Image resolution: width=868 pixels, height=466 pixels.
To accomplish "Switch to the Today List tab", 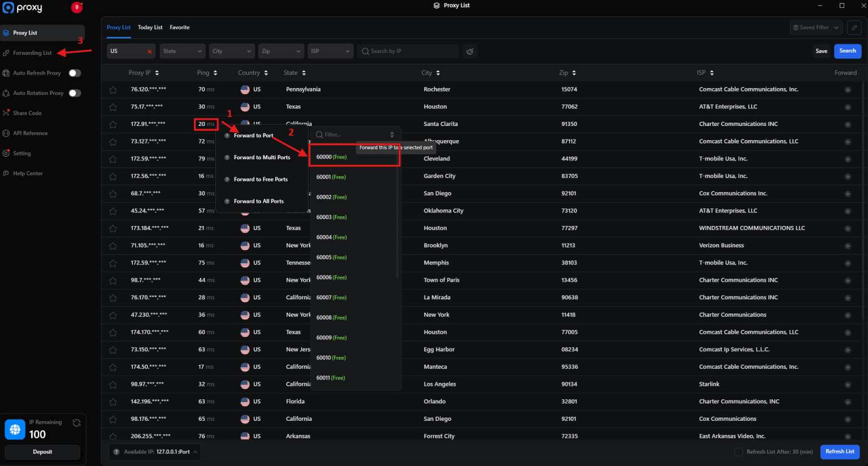I will pyautogui.click(x=150, y=27).
